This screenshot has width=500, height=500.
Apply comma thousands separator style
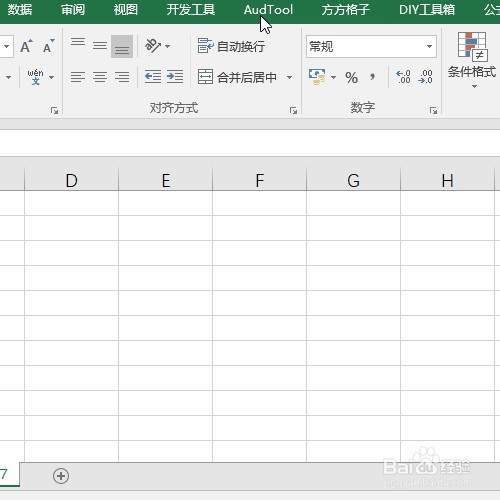coord(372,77)
